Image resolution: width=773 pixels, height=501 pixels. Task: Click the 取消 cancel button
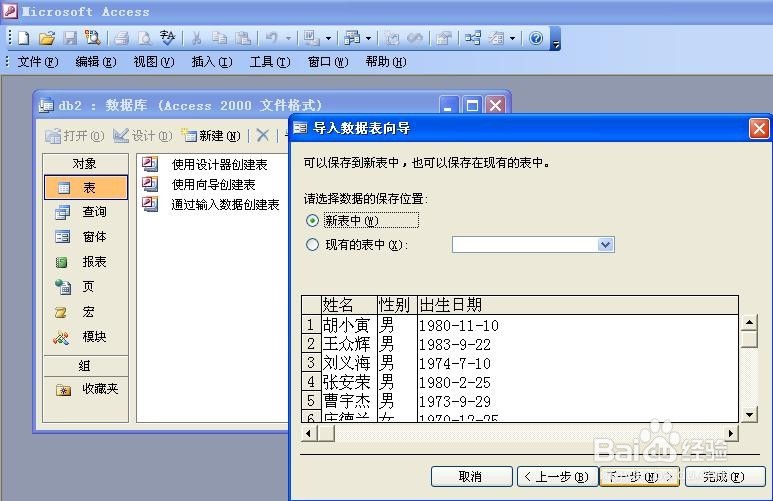coord(472,477)
